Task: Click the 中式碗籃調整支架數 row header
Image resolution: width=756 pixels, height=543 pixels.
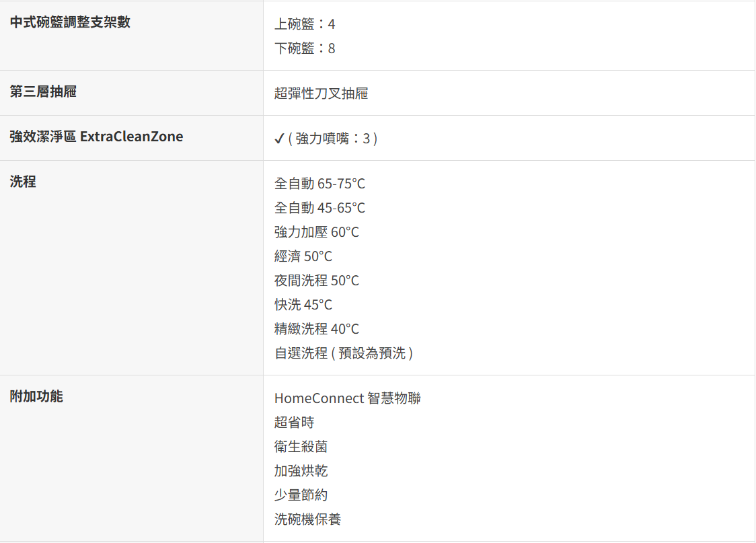Action: (x=70, y=22)
